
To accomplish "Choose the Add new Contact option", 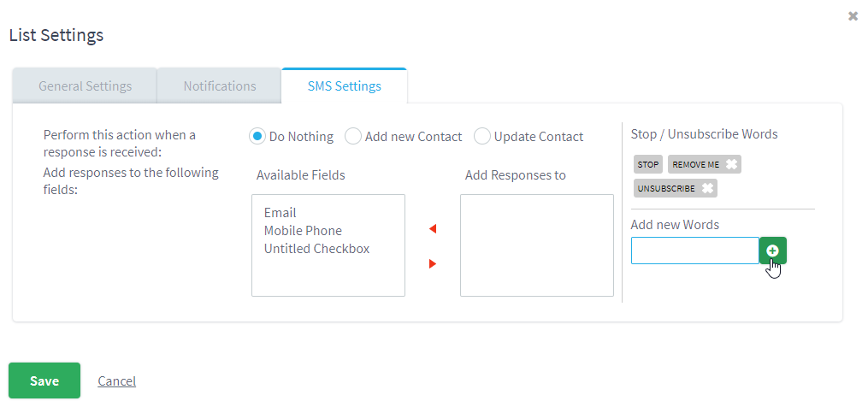I will [353, 136].
